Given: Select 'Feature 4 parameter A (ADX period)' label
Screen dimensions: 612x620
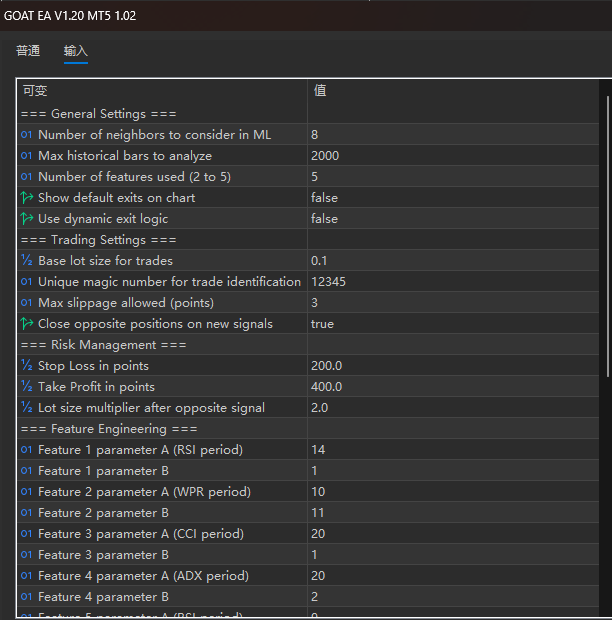Looking at the screenshot, I should (x=143, y=576).
